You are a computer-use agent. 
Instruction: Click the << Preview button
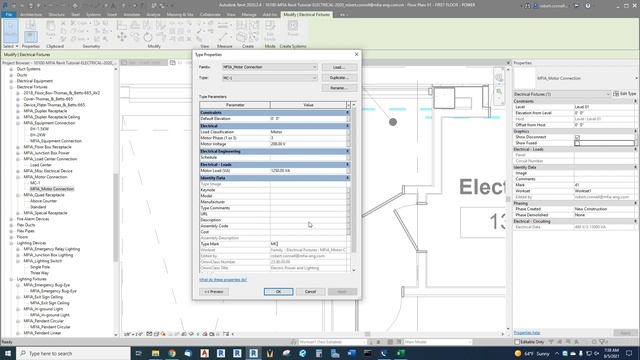[214, 291]
